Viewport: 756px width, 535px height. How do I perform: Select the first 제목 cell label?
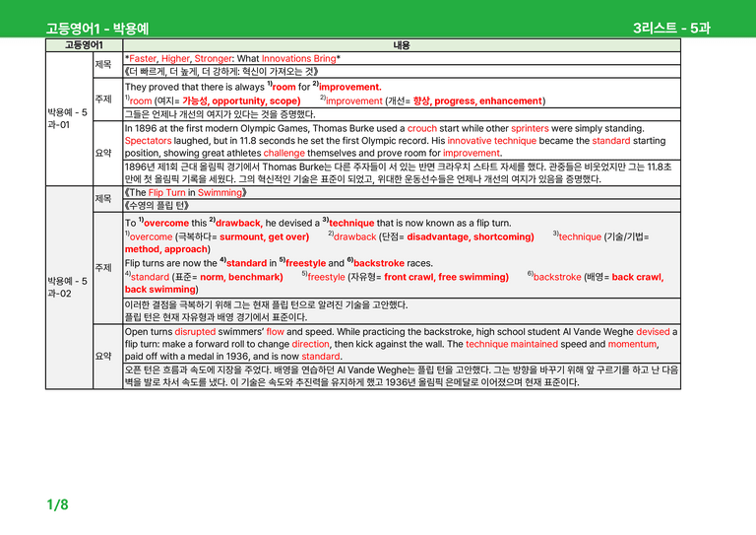(103, 64)
